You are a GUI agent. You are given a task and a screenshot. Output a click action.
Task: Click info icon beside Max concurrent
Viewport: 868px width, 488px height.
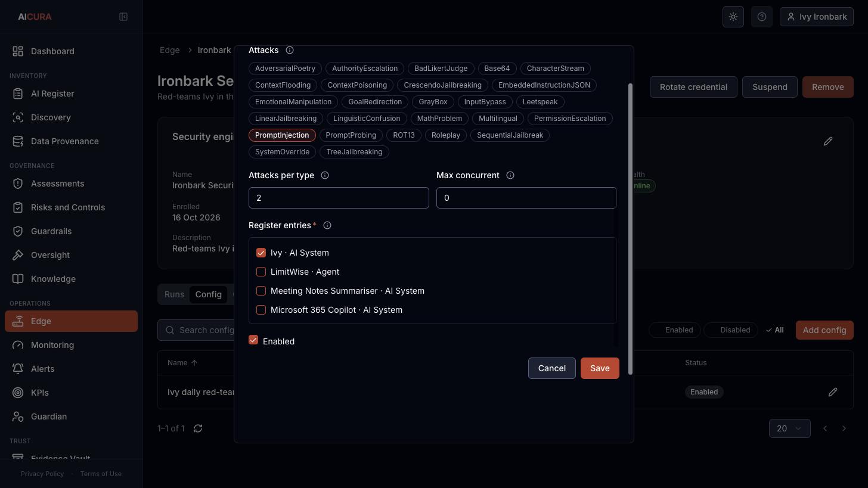point(510,175)
